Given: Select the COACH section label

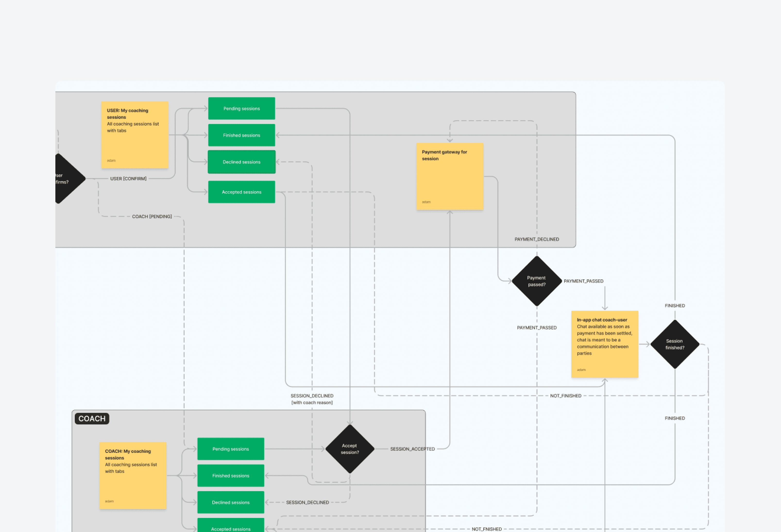Looking at the screenshot, I should click(92, 418).
